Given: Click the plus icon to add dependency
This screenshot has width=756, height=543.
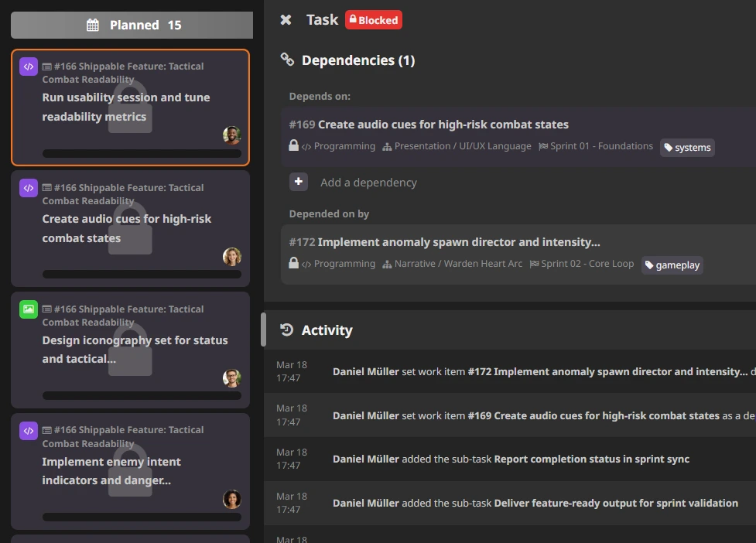Looking at the screenshot, I should (299, 182).
